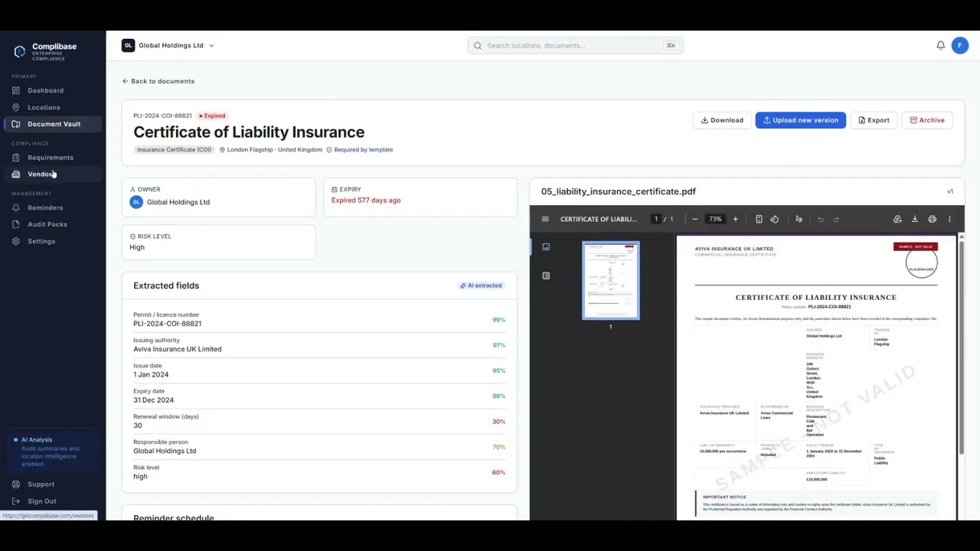The width and height of the screenshot is (980, 551).
Task: Click the AI extracted badge
Action: pyautogui.click(x=481, y=285)
